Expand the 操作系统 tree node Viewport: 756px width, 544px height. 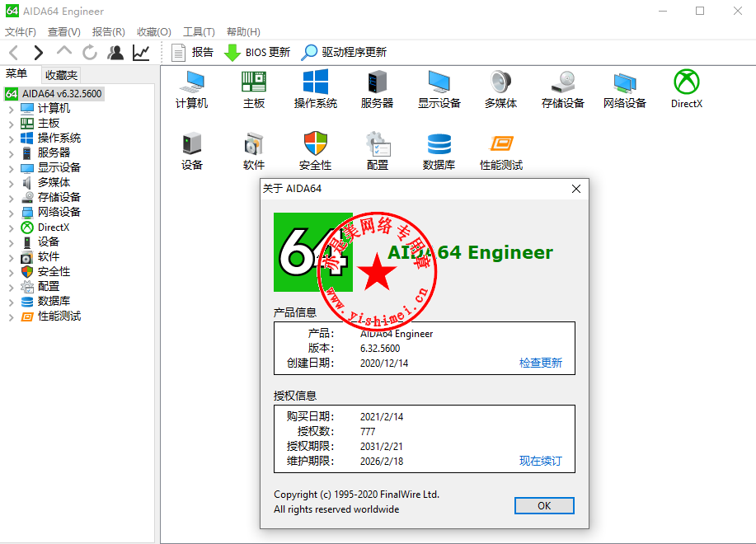click(x=11, y=139)
